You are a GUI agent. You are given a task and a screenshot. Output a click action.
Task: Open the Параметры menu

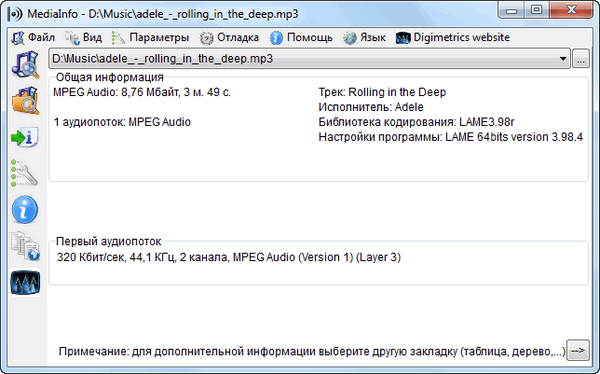pos(150,38)
